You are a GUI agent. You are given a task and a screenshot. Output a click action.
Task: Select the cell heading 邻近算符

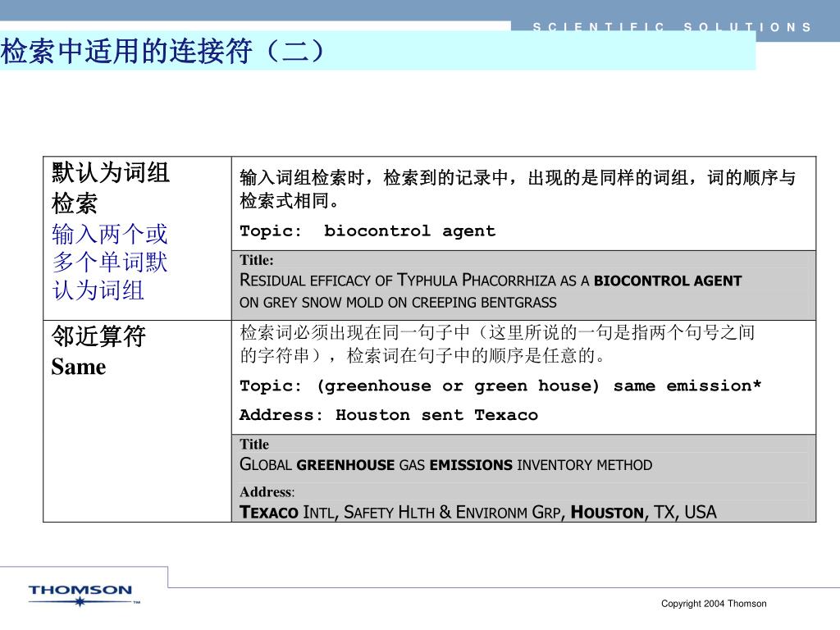click(98, 337)
